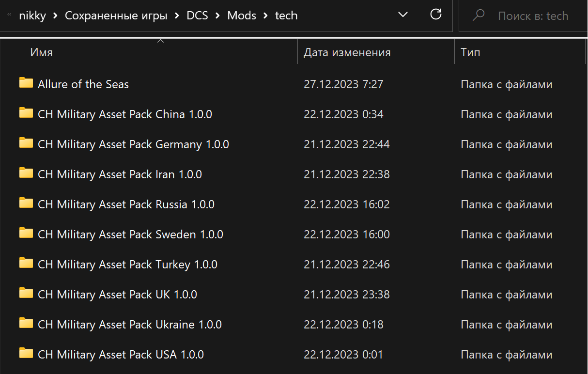Click type 'Папка с файлами' in the Russia row
Image resolution: width=588 pixels, height=374 pixels.
point(507,204)
